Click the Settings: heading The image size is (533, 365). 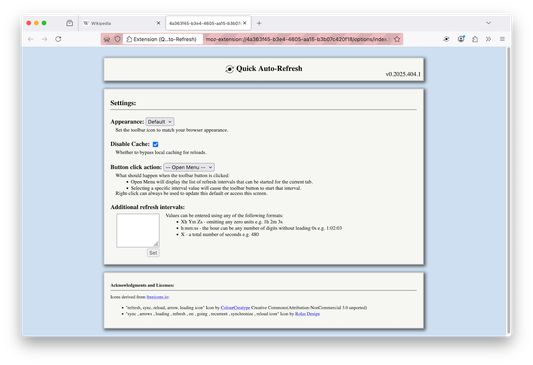[123, 103]
